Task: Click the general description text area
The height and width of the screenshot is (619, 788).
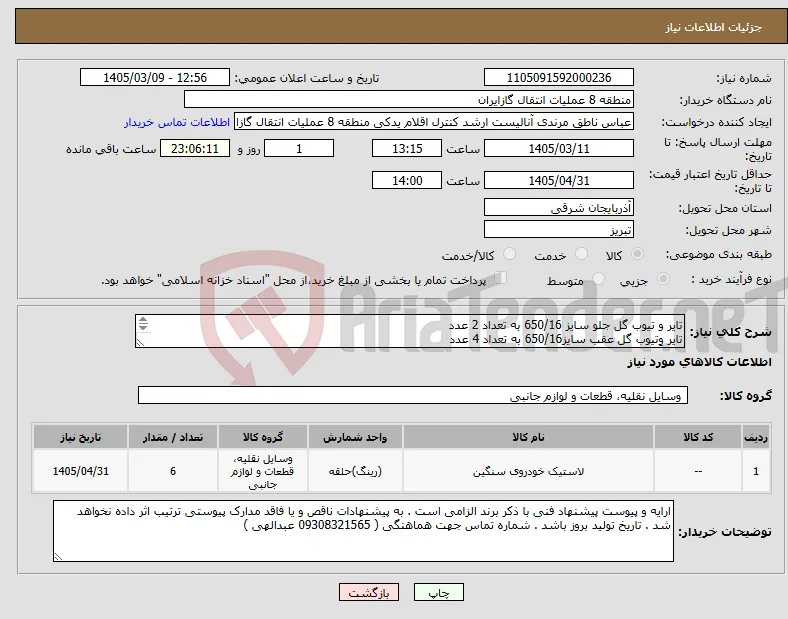Action: [x=410, y=332]
